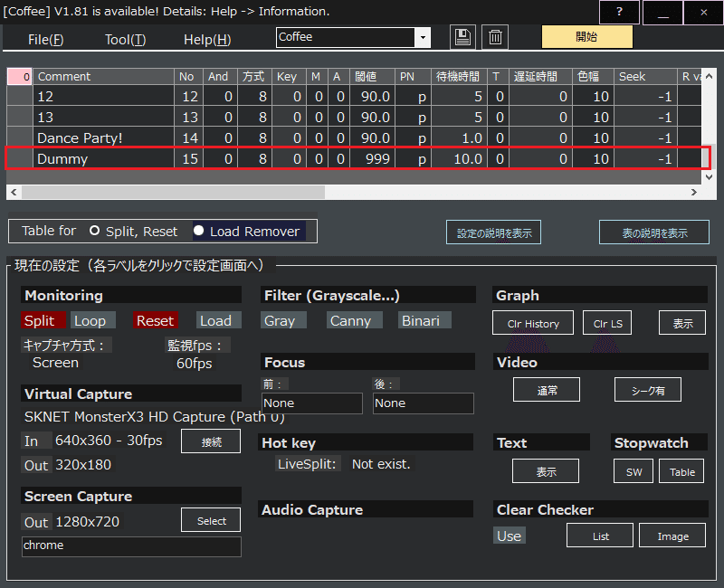The height and width of the screenshot is (588, 724).
Task: Open the help question mark button
Action: tap(619, 13)
